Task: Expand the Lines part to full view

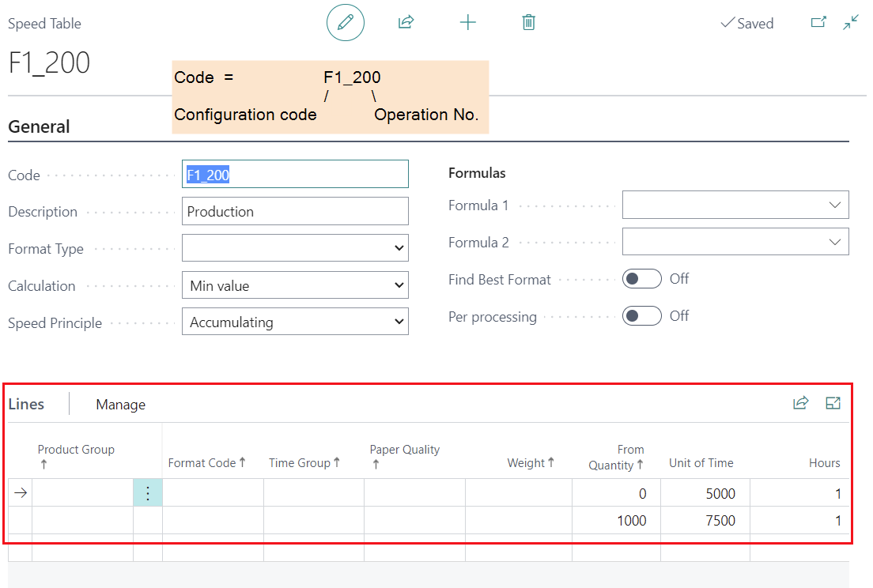Action: 833,403
